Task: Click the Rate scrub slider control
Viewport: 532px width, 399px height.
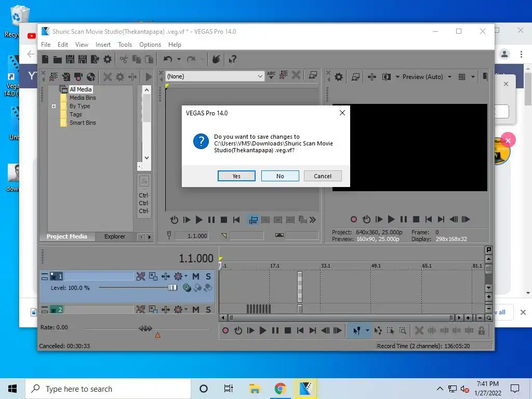Action: coord(145,328)
